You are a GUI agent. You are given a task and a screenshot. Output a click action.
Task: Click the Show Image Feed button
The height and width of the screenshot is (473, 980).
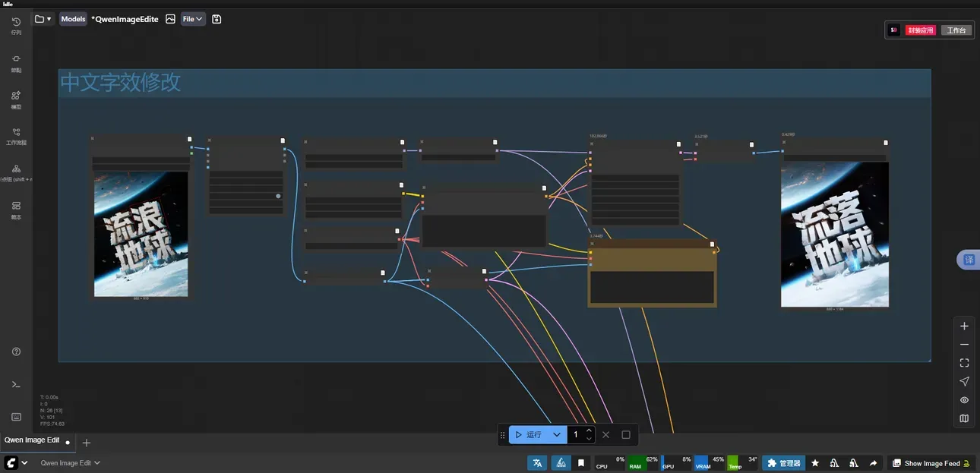pos(931,463)
